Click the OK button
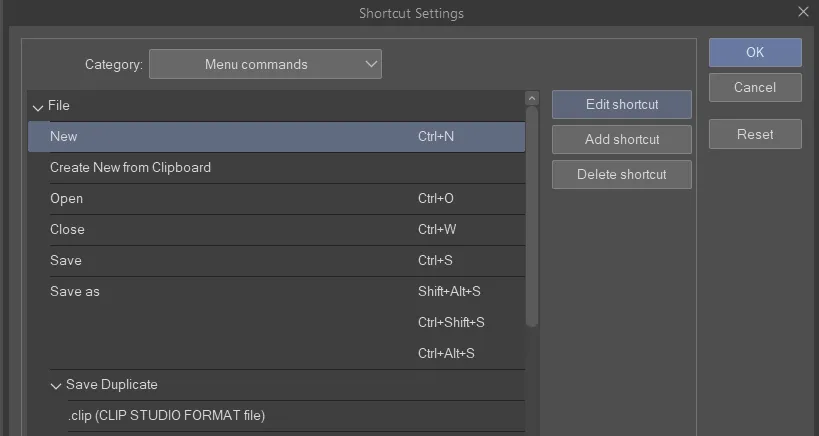Screen dimensions: 819x436 [755, 52]
